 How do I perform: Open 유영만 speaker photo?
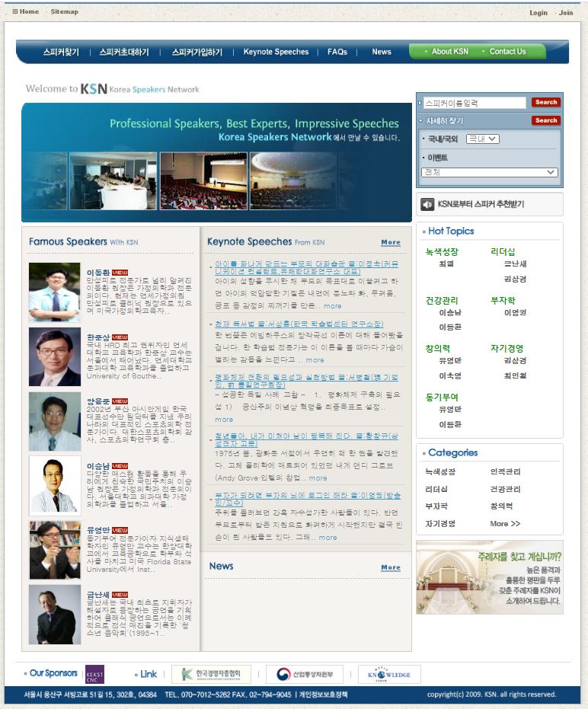[x=55, y=550]
